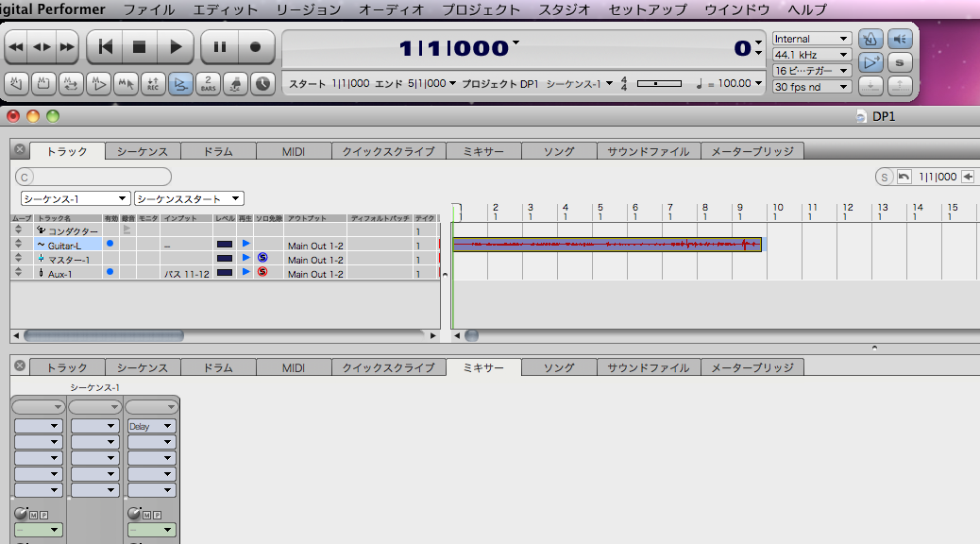Switch to the サウンドファイル tab in lower pane
Image resolution: width=980 pixels, height=544 pixels.
point(648,367)
